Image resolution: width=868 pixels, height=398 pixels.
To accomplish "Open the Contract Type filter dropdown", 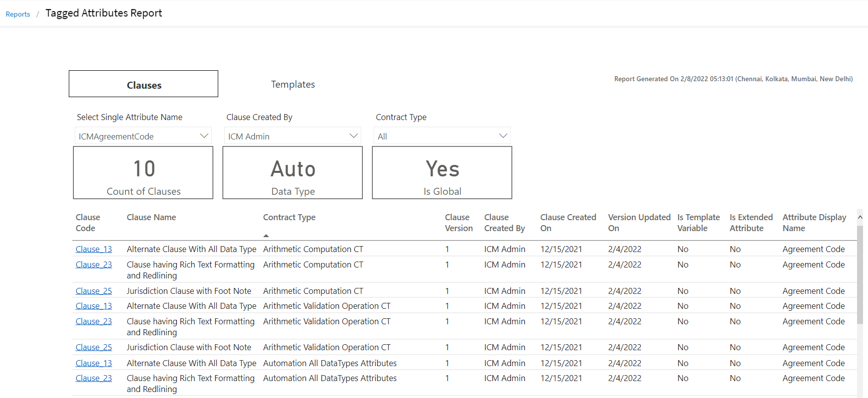I will click(442, 136).
